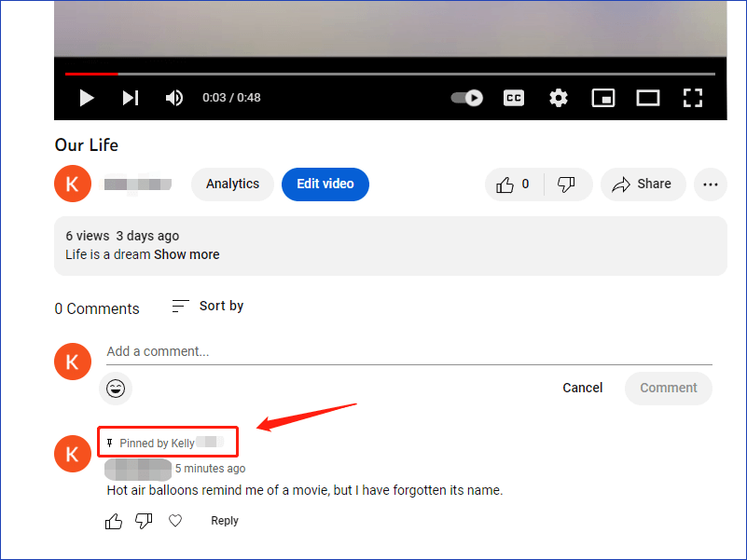Open the emoji picker for comments

pyautogui.click(x=116, y=388)
